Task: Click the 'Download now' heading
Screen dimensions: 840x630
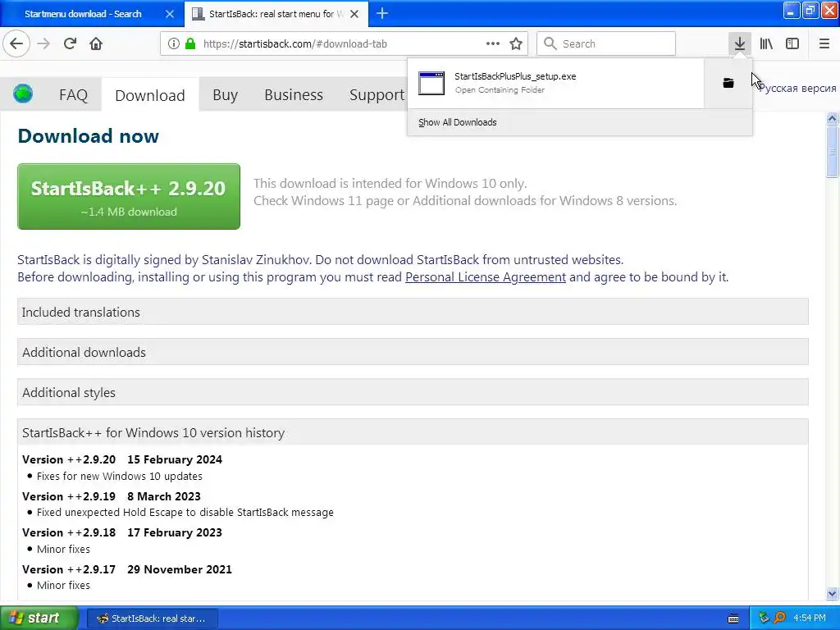Action: point(89,136)
